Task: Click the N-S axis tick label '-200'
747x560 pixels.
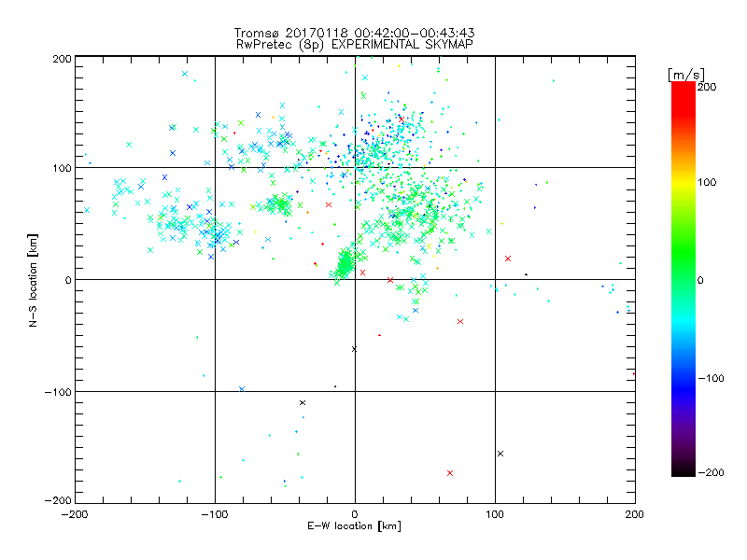Action: 58,500
